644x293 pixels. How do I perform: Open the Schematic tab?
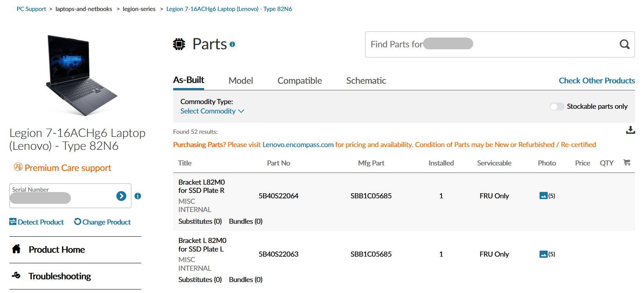pos(366,81)
